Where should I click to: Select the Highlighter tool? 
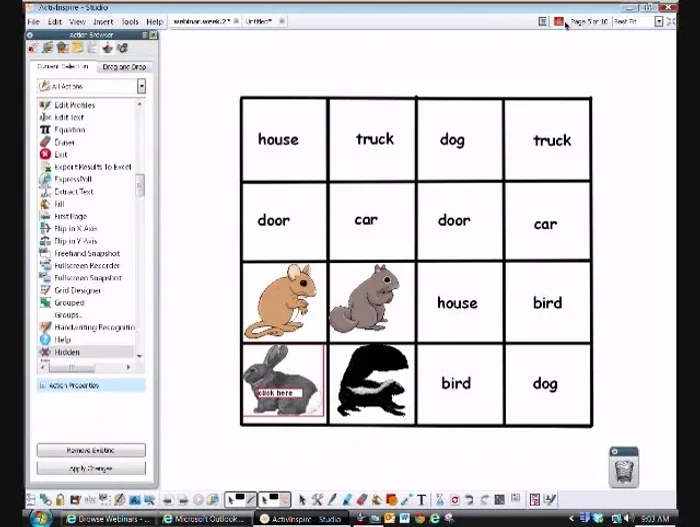[x=347, y=500]
